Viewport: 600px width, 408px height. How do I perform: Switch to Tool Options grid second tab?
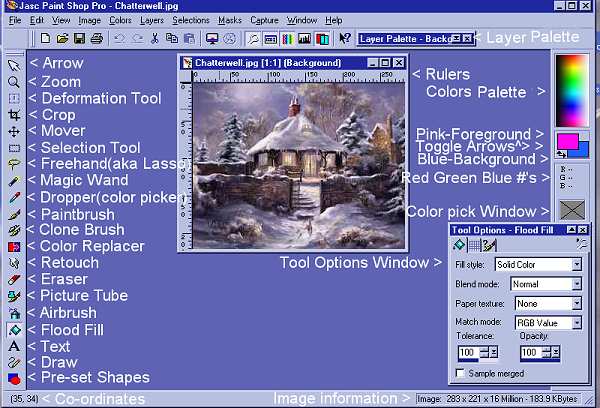coord(474,245)
